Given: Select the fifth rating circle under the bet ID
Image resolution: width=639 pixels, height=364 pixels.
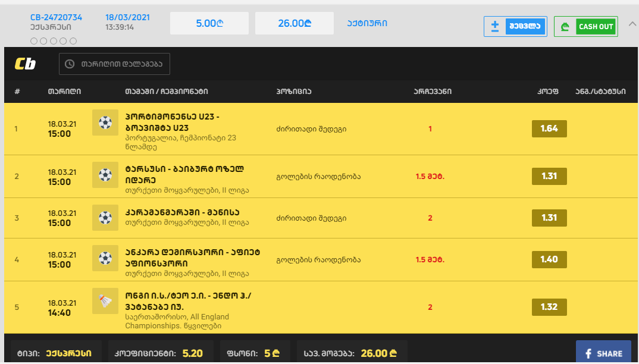Looking at the screenshot, I should (73, 41).
